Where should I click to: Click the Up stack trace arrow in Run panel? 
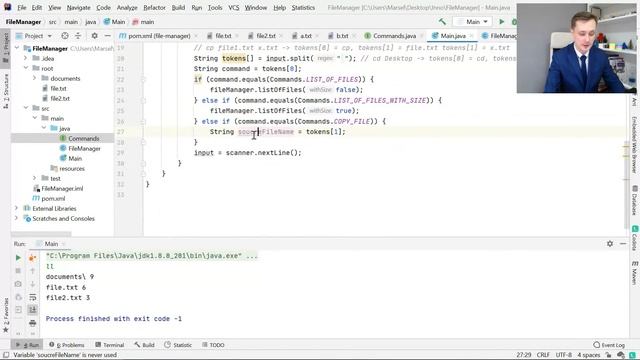(32, 271)
